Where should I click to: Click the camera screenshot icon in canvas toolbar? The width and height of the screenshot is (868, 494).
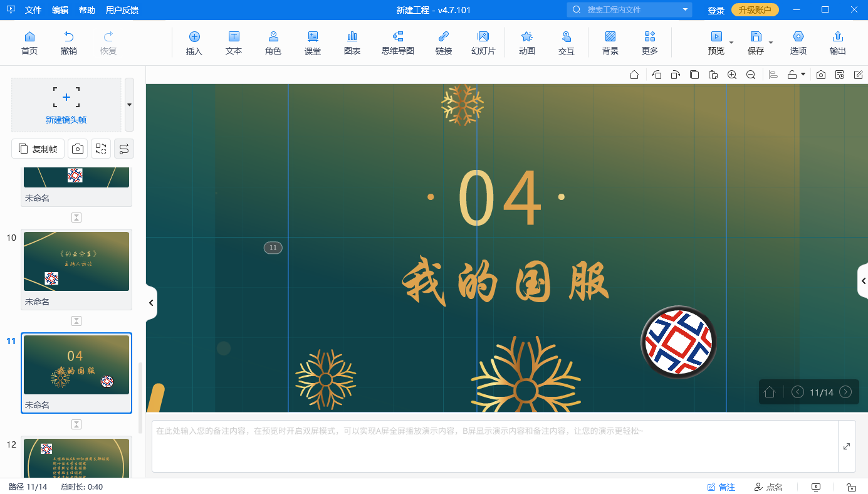click(821, 75)
